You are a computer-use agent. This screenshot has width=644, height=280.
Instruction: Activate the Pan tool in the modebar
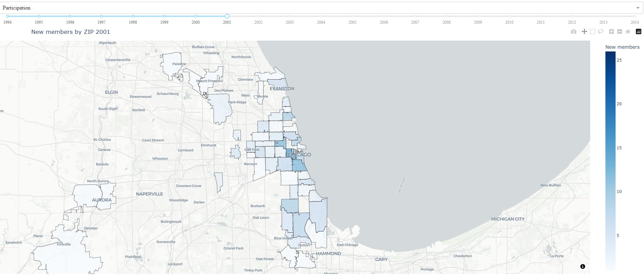pos(584,31)
